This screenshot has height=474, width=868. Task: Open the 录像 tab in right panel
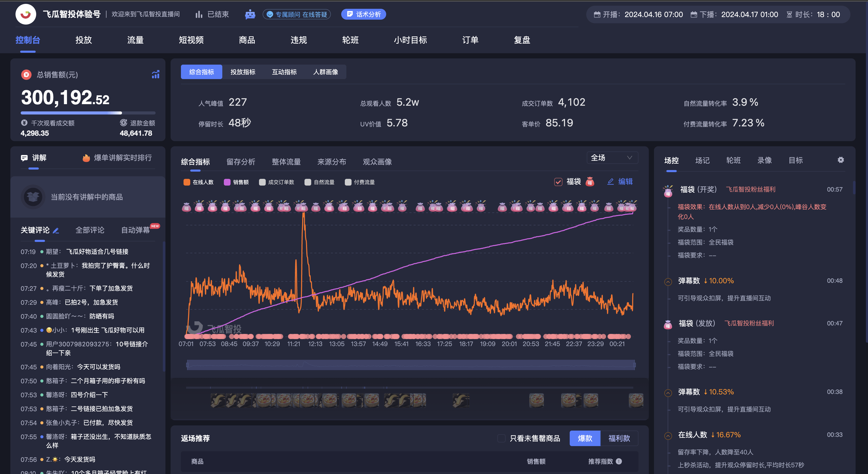tap(764, 160)
